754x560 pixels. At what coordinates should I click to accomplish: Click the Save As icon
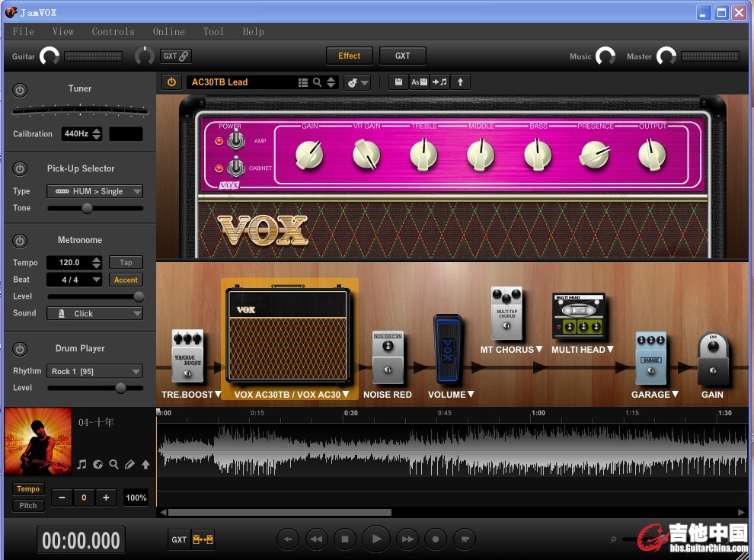[419, 82]
